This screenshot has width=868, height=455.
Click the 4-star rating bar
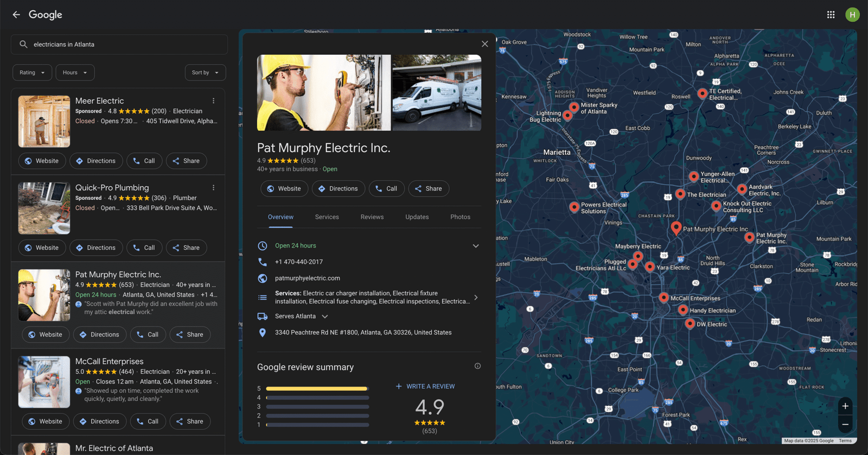click(317, 397)
